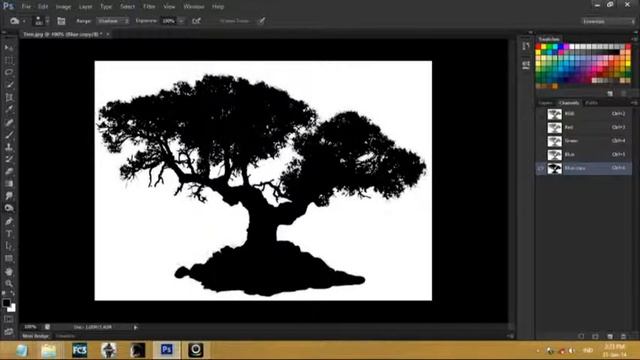The height and width of the screenshot is (360, 640).
Task: Select the Eraser tool
Action: [x=9, y=171]
